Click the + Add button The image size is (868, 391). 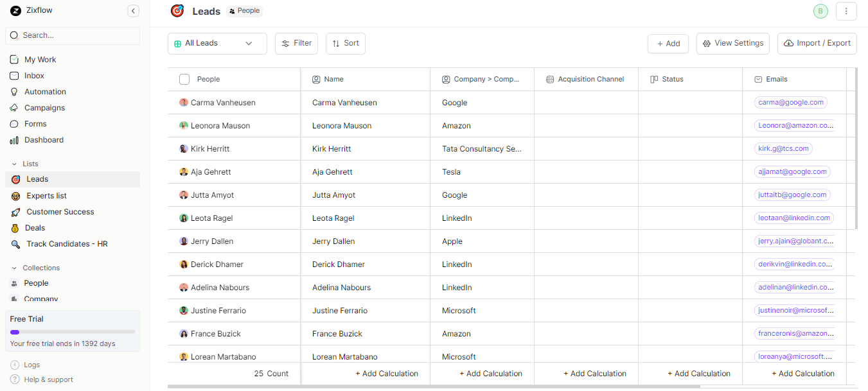(x=668, y=43)
